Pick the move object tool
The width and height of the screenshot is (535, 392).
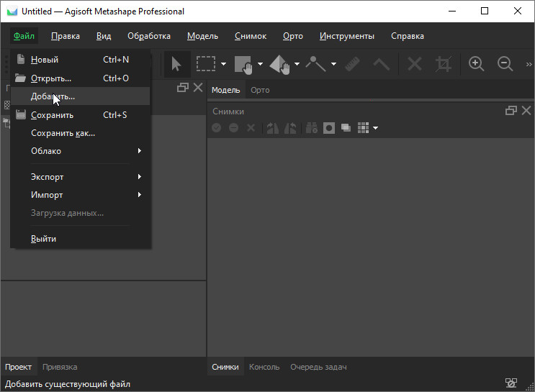(x=279, y=64)
